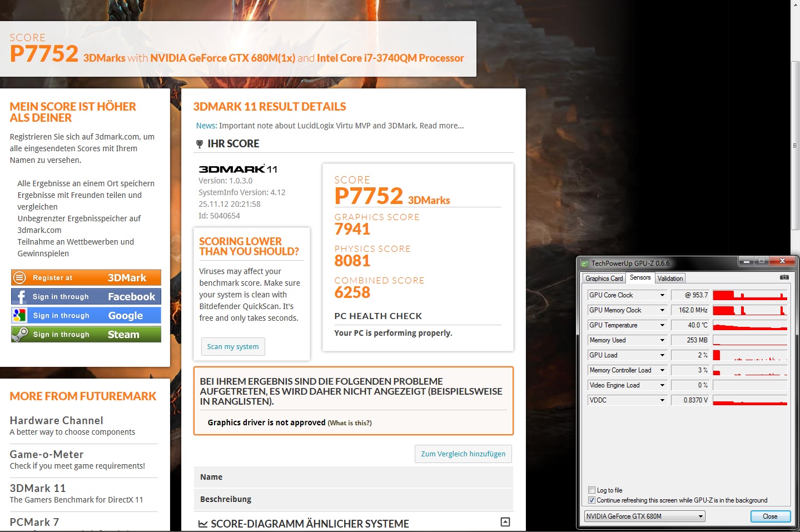Open the VDDC sensor dropdown
Viewport: 800px width, 532px height.
click(662, 400)
